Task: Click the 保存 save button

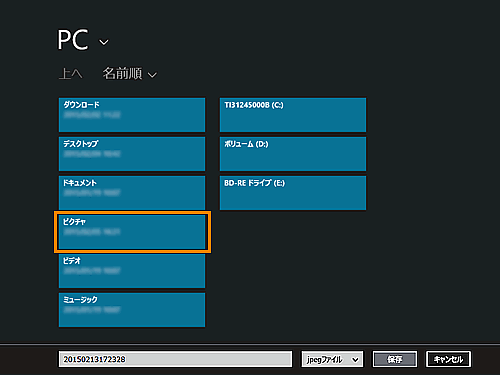Action: point(395,359)
